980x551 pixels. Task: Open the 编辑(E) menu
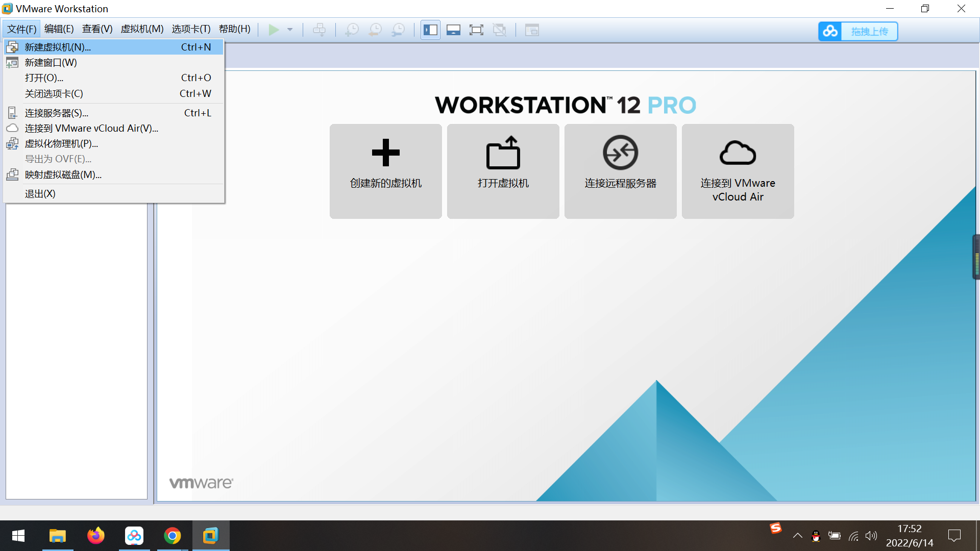coord(59,29)
